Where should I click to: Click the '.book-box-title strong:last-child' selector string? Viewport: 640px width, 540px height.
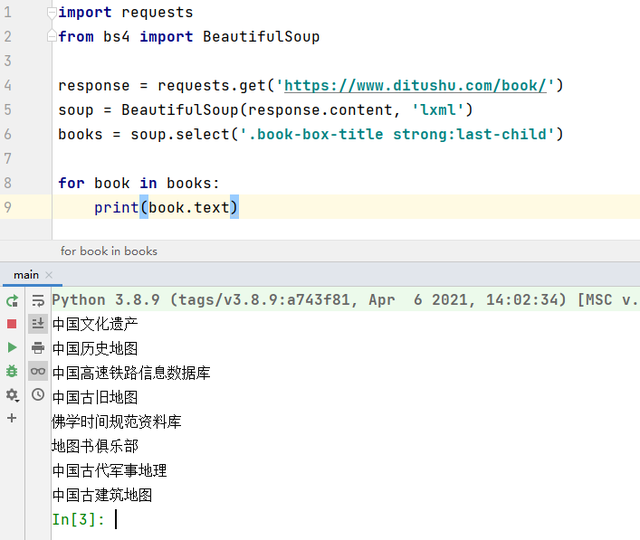tap(397, 134)
